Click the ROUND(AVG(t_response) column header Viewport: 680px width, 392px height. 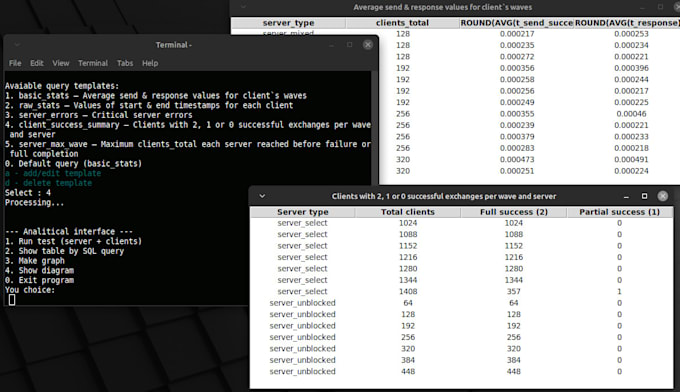point(627,23)
